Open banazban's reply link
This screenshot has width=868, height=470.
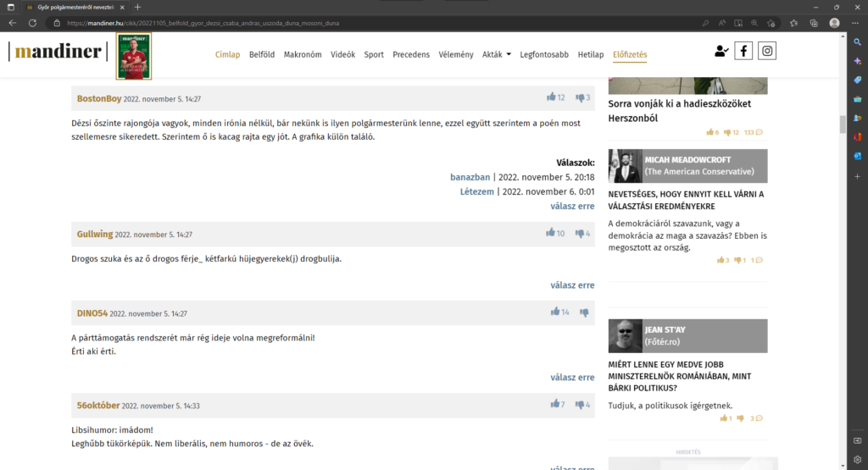[470, 178]
